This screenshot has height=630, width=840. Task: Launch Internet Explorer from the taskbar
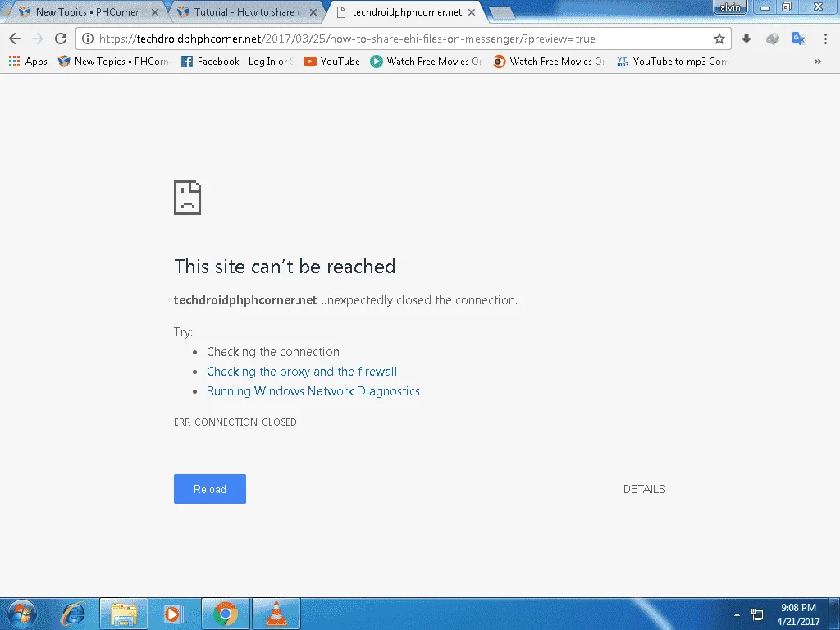[73, 614]
